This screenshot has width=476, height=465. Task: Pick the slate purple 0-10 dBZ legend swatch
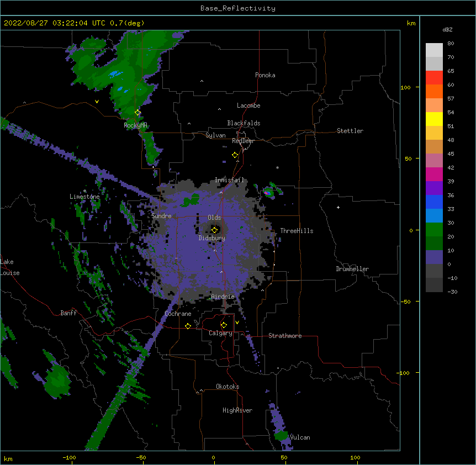tap(434, 257)
